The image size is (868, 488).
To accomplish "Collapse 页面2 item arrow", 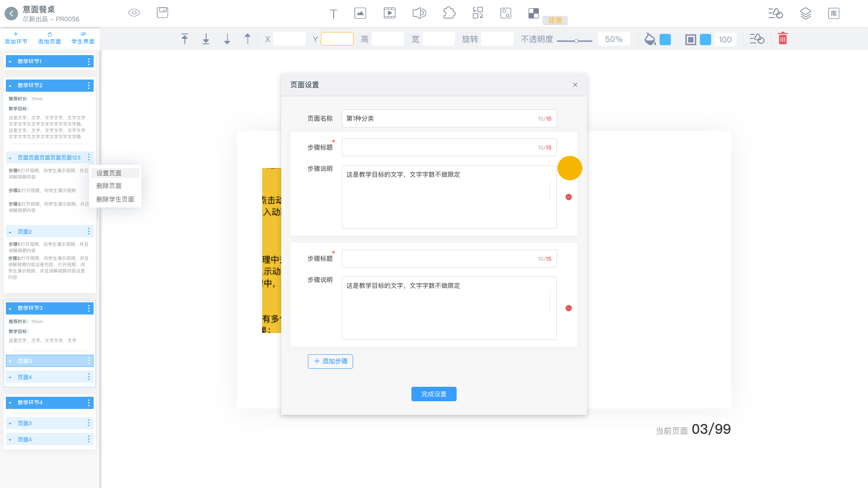I will (x=10, y=232).
